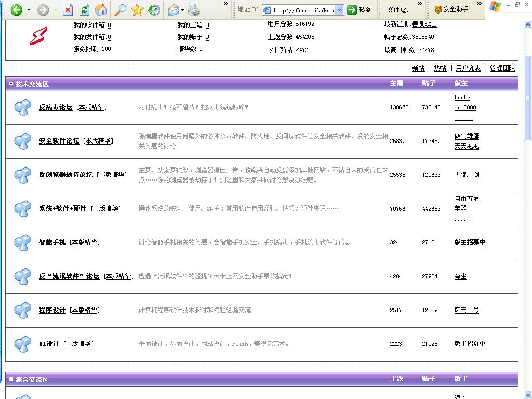
Task: Open Favorites using the star icon
Action: coord(137,10)
